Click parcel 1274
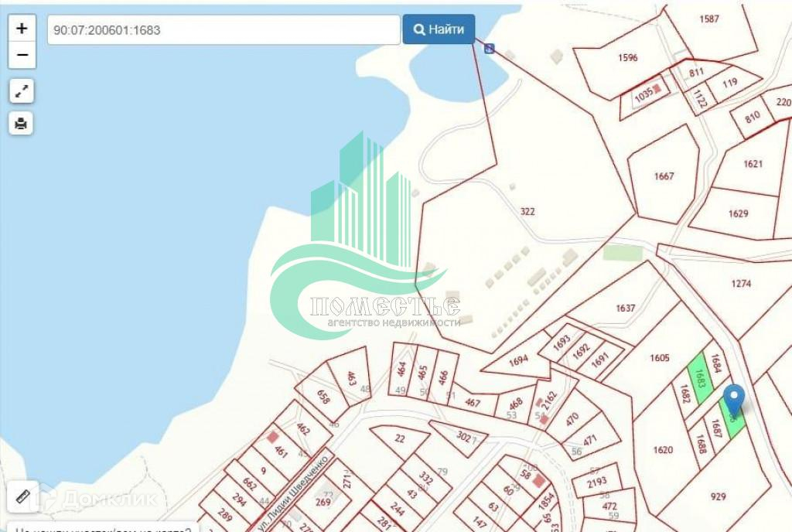This screenshot has height=532, width=792. coord(741,284)
